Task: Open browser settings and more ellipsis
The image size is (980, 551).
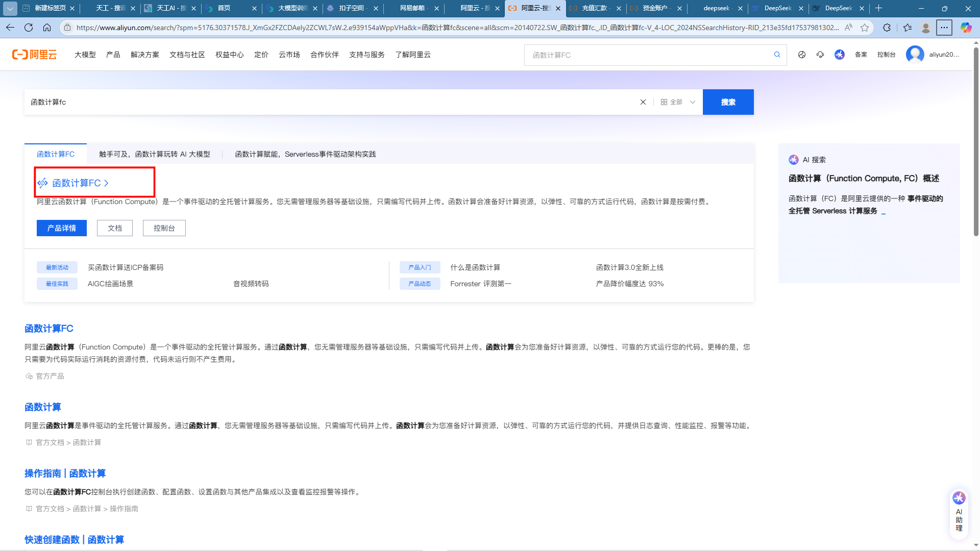Action: coord(944,28)
